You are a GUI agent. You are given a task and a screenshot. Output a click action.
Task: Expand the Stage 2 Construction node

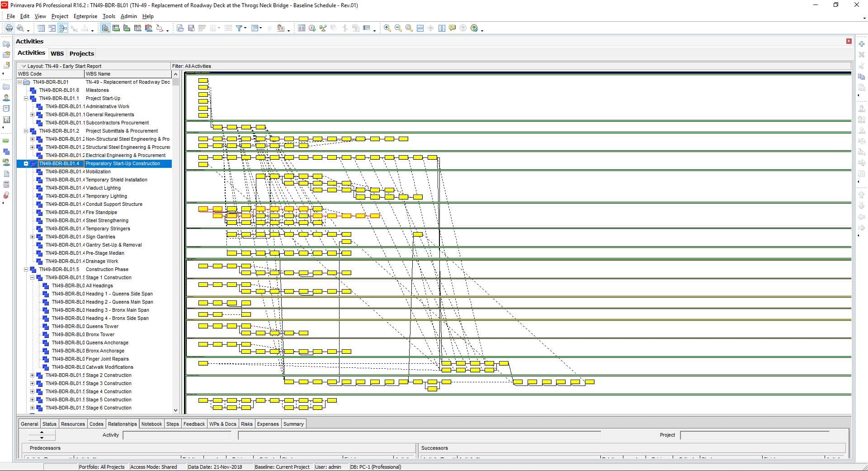point(33,375)
